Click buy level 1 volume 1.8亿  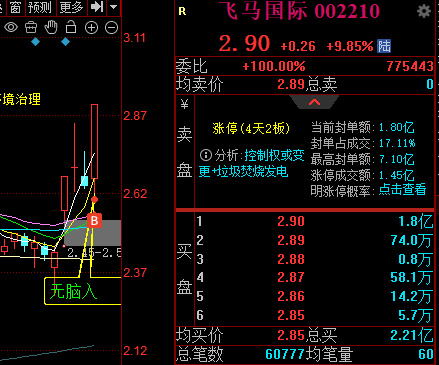point(416,221)
